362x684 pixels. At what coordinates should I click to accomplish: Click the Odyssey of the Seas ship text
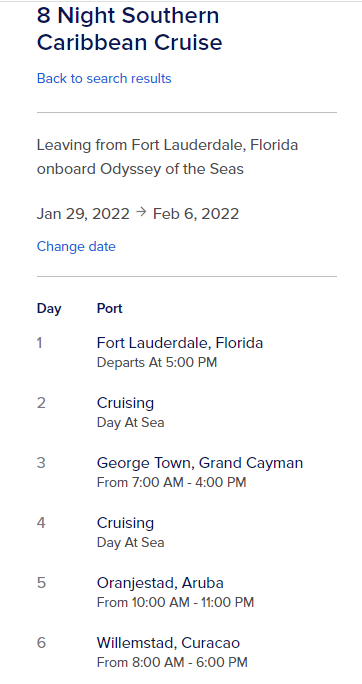tap(172, 169)
